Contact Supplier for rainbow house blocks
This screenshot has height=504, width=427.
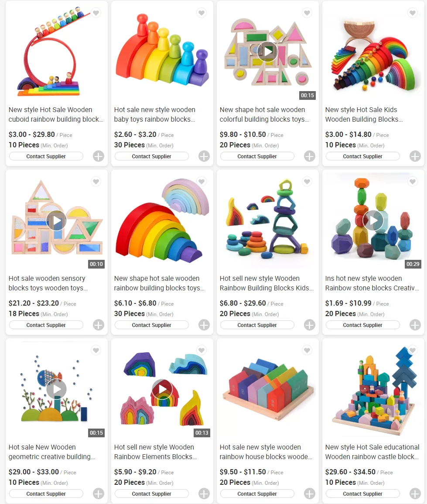(x=257, y=494)
